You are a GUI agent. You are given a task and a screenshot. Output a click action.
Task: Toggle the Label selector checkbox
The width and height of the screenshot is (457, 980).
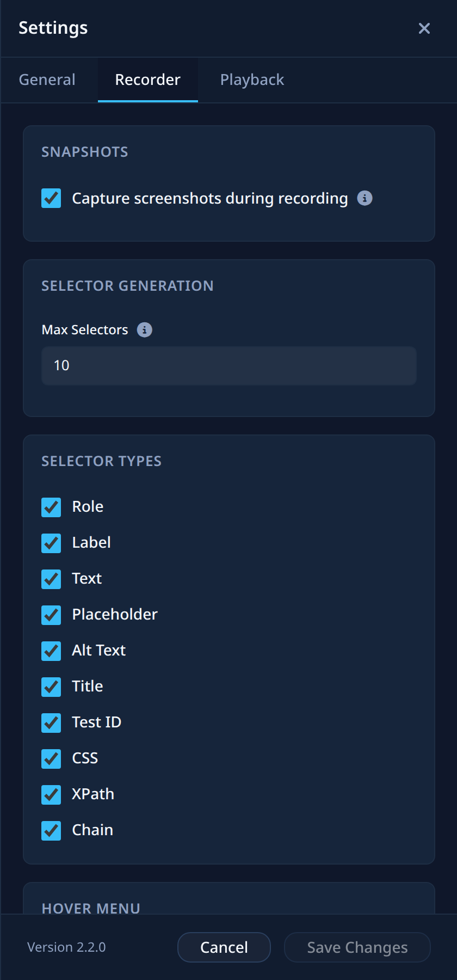coord(51,543)
